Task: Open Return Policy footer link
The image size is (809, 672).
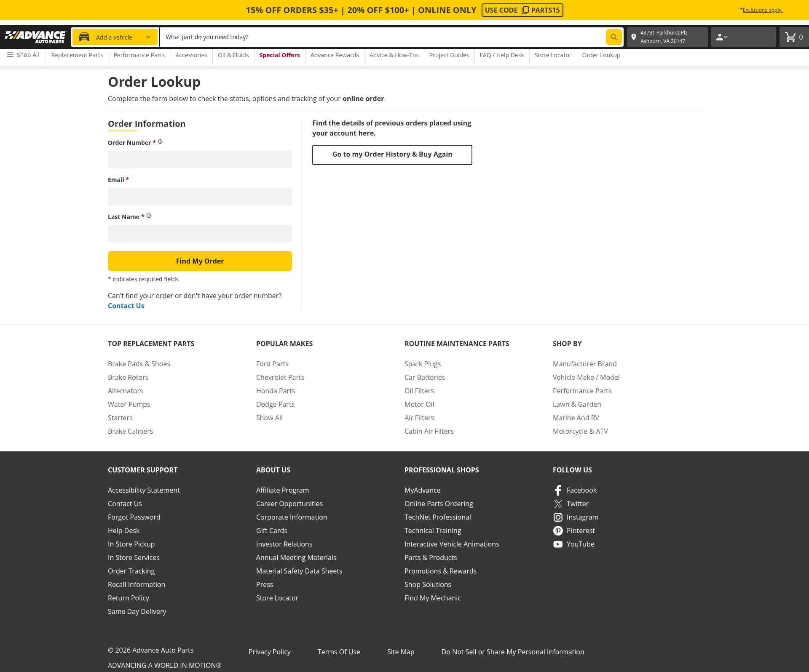Action: click(x=129, y=598)
